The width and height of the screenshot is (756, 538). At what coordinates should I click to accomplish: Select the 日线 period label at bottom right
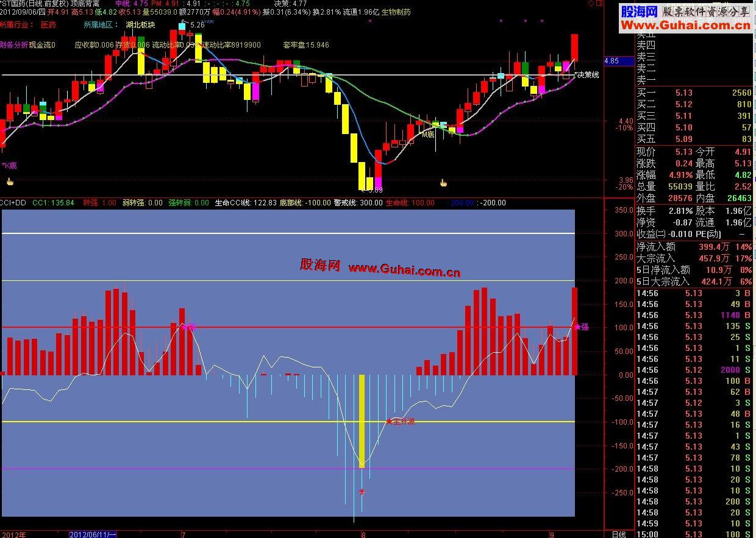[x=618, y=534]
